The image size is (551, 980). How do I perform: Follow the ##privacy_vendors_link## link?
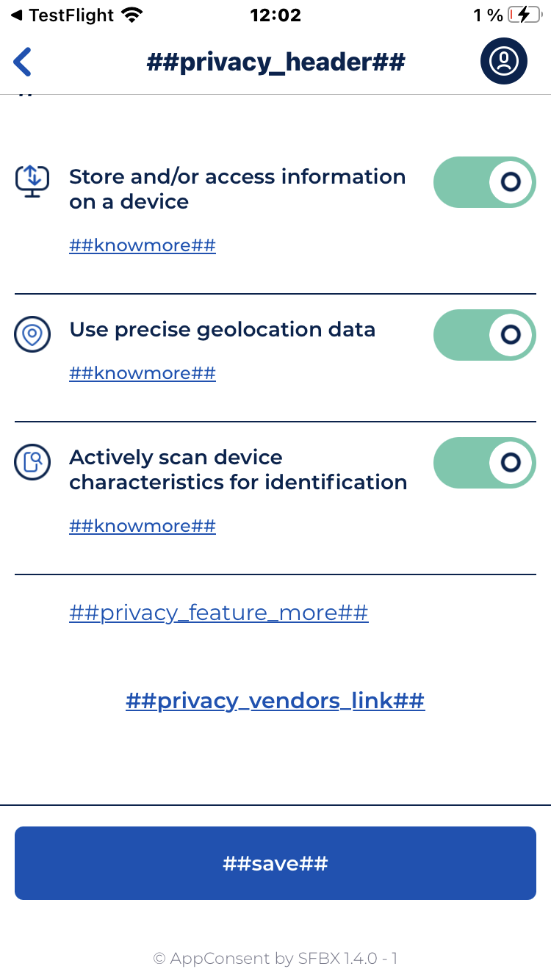pos(275,701)
